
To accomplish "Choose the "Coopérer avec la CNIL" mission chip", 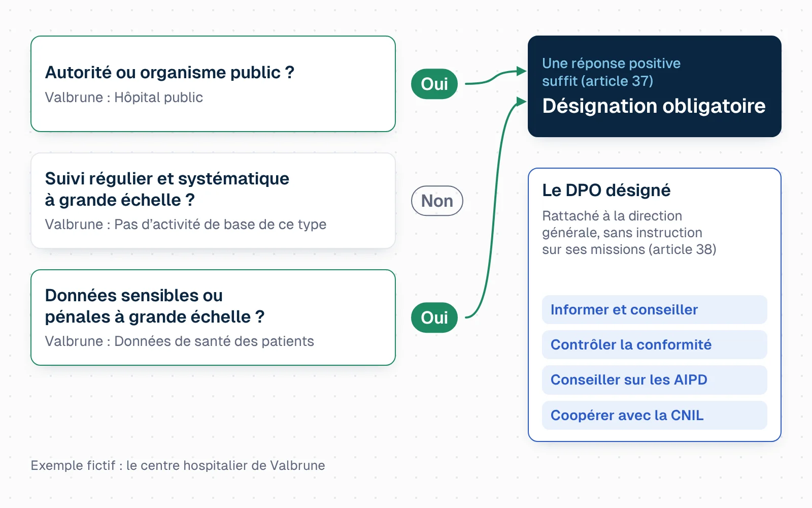I will 655,415.
